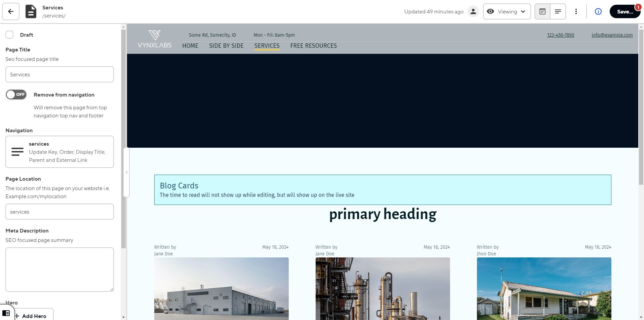
Task: Click the Services page document icon
Action: pos(31,12)
